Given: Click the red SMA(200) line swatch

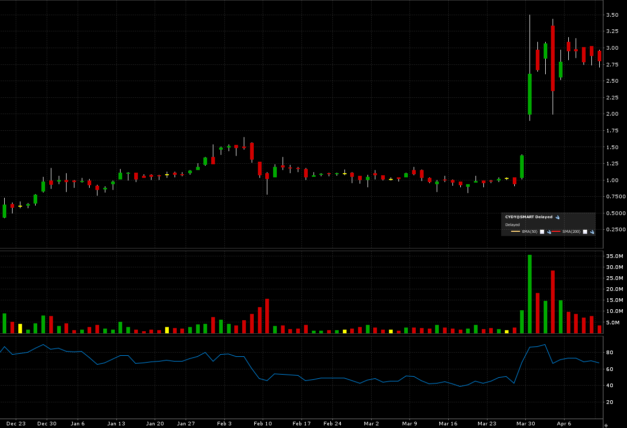Looking at the screenshot, I should 555,231.
